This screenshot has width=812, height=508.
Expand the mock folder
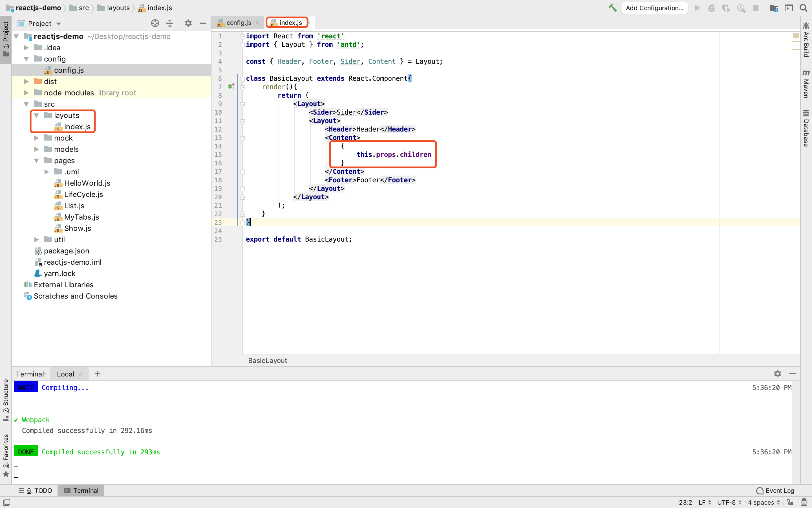[36, 138]
